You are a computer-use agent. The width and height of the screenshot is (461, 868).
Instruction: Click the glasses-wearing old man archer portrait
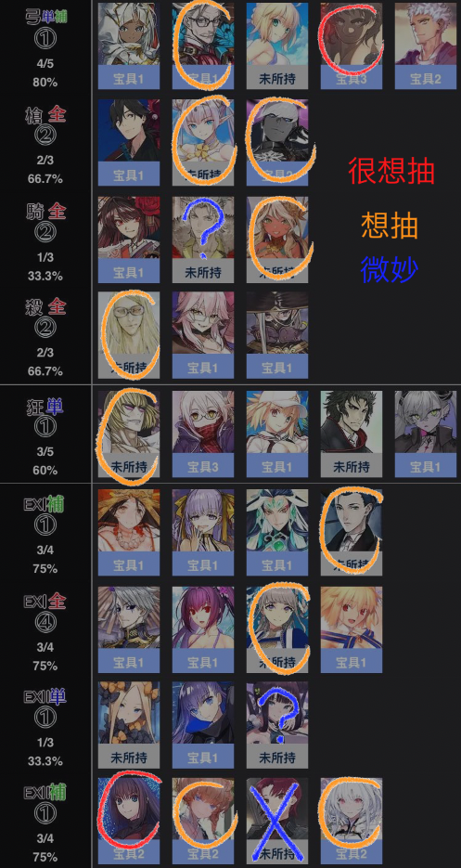pyautogui.click(x=203, y=45)
